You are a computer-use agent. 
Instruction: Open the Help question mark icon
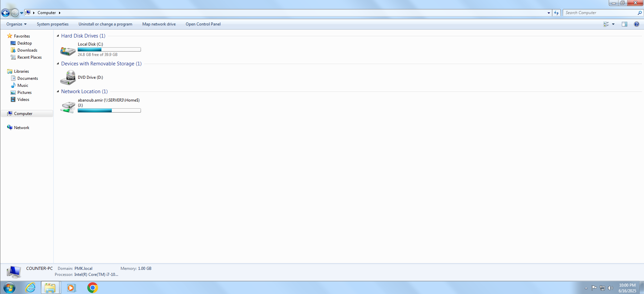[x=636, y=24]
